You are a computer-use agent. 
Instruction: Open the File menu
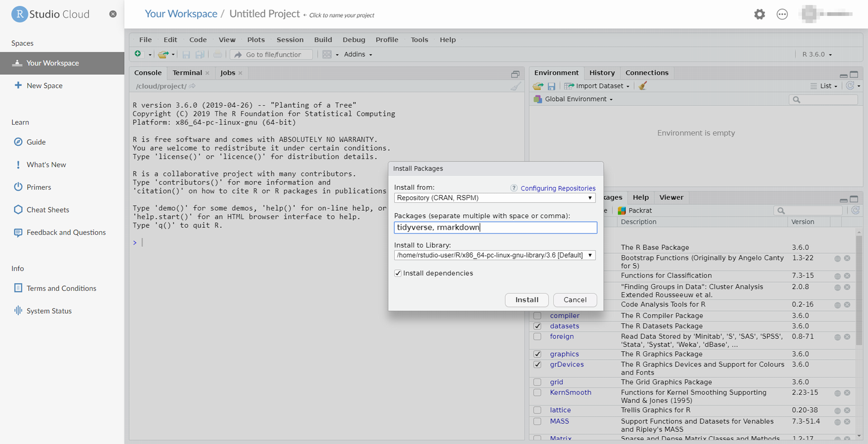click(145, 40)
